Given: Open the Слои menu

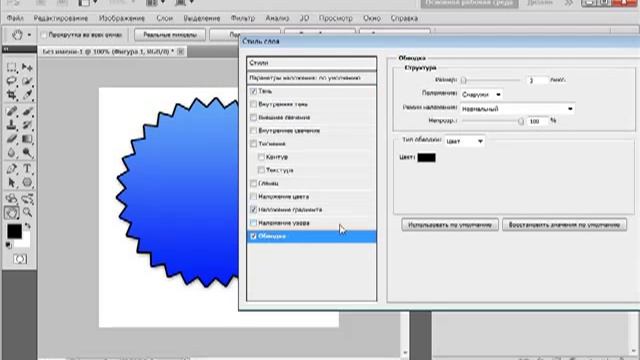Looking at the screenshot, I should 164,18.
